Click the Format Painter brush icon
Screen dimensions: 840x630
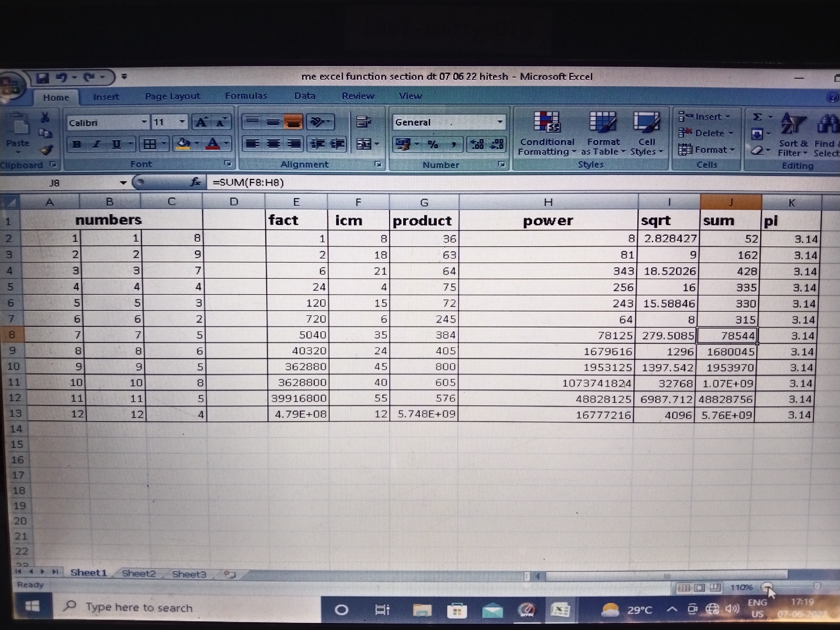47,150
